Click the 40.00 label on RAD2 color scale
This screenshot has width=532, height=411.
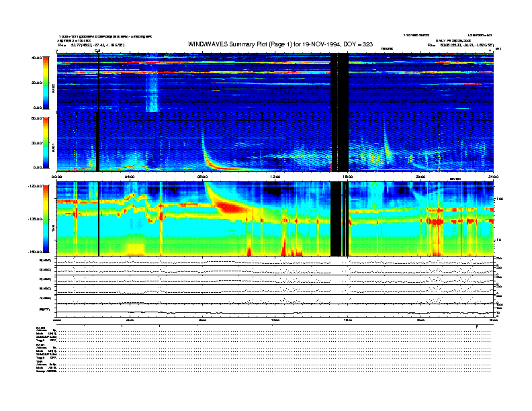[x=35, y=58]
